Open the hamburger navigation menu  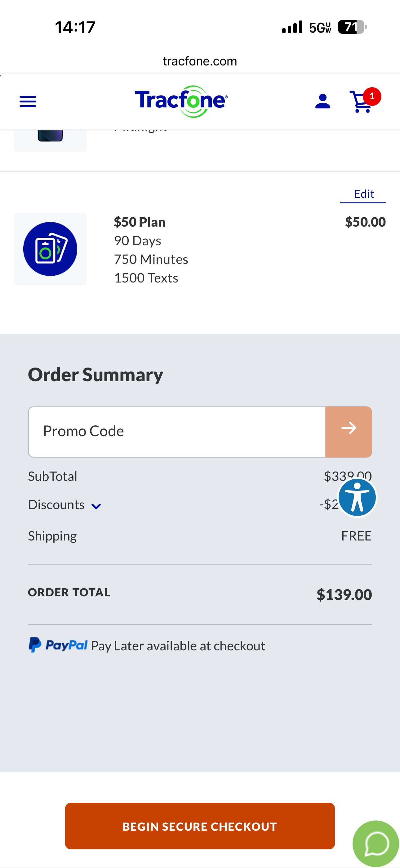[x=28, y=102]
